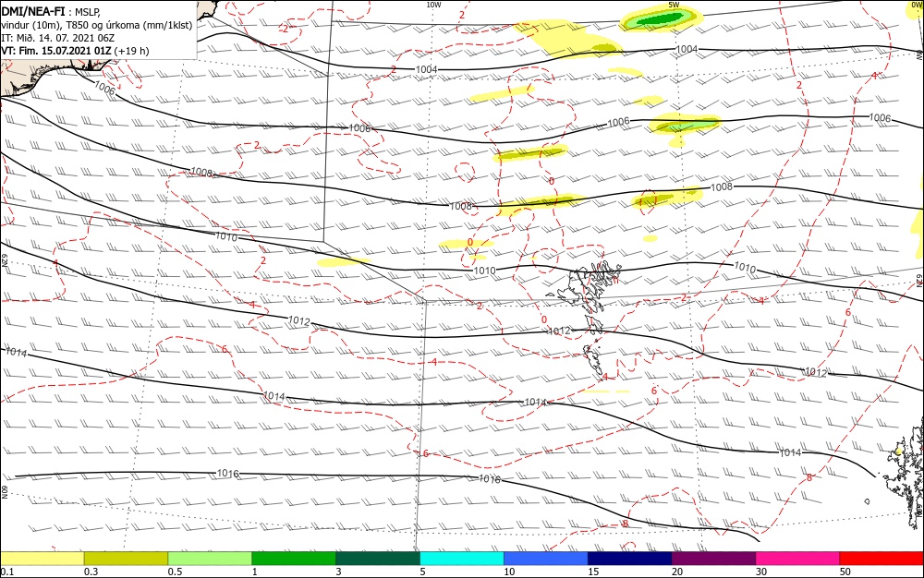The height and width of the screenshot is (578, 924).
Task: Click the legend value '30'
Action: (761, 572)
